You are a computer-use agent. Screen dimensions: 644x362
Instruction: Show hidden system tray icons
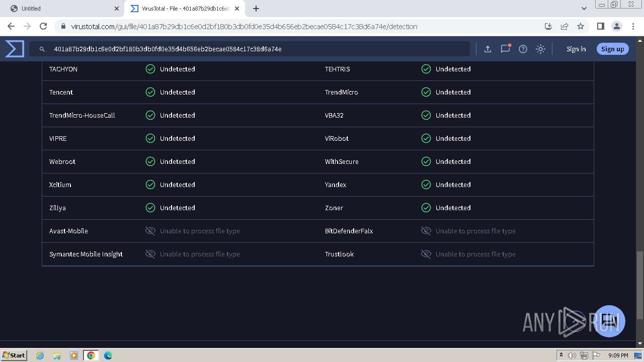(561, 355)
